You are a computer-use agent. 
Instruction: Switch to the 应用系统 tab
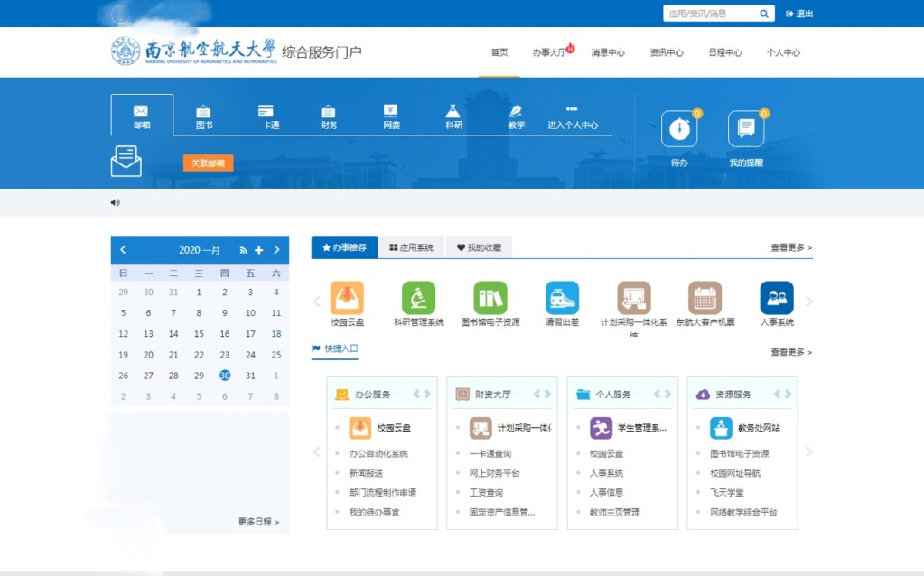pos(411,247)
